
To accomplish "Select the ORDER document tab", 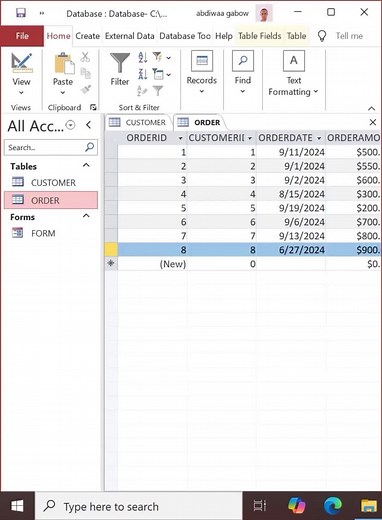I will pos(200,122).
